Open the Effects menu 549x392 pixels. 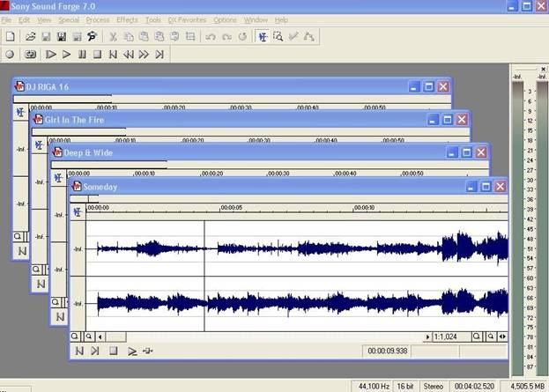pyautogui.click(x=127, y=20)
